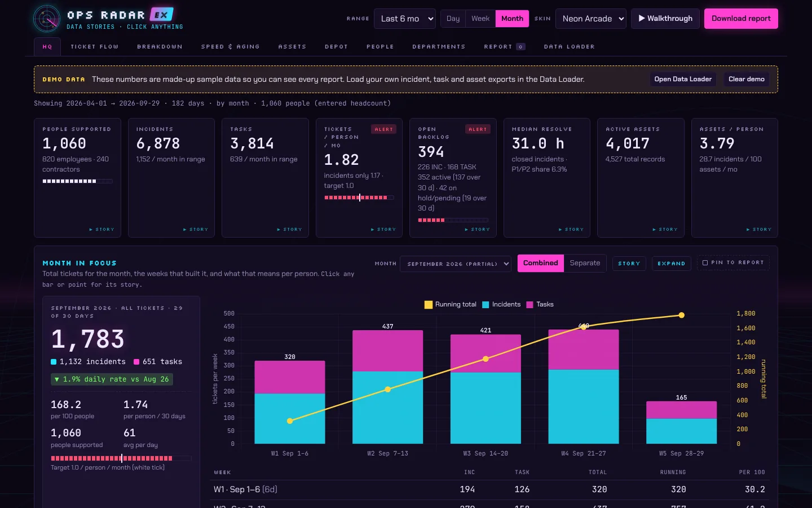812x508 pixels.
Task: Switch to the HQ tab
Action: [47, 47]
